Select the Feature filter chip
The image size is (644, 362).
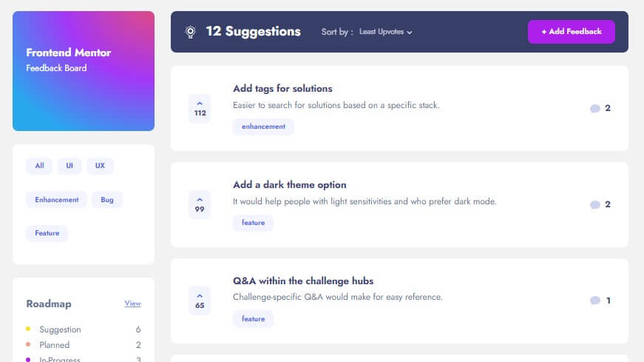[47, 233]
